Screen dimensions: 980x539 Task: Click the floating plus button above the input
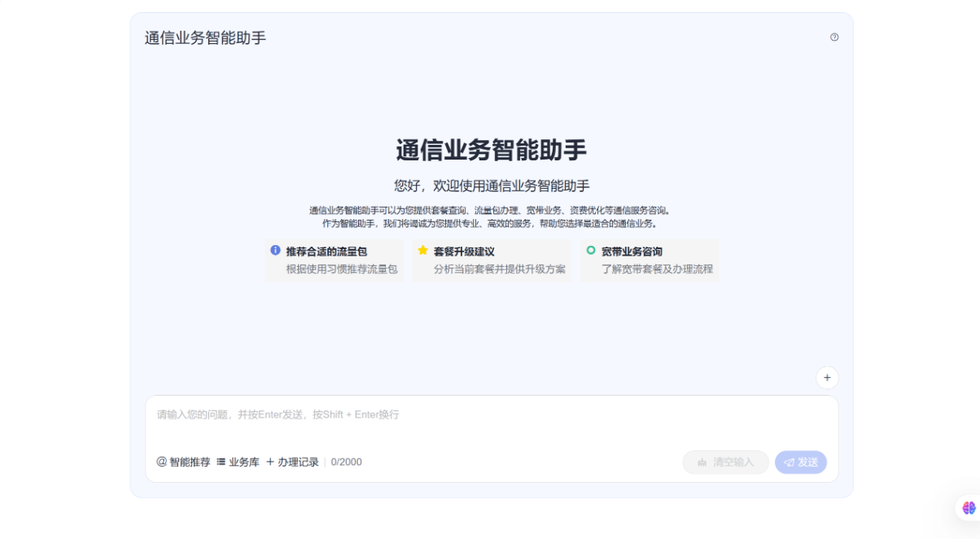tap(827, 378)
